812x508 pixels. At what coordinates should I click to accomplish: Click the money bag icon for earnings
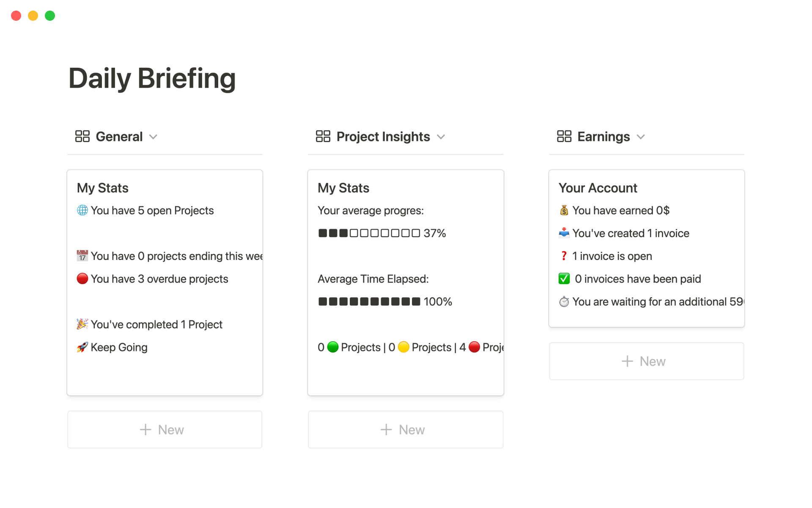pos(564,210)
